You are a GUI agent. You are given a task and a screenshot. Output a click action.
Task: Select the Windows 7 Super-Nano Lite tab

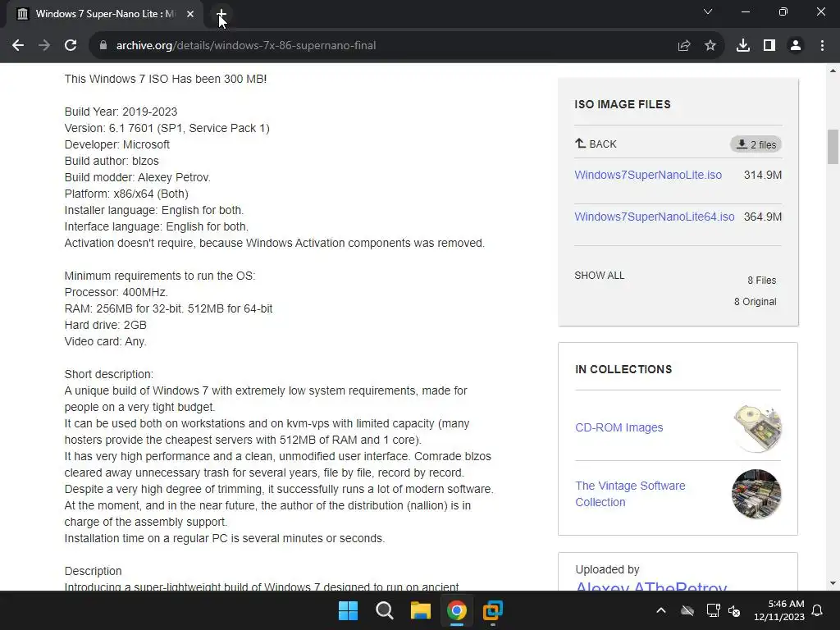[x=105, y=14]
